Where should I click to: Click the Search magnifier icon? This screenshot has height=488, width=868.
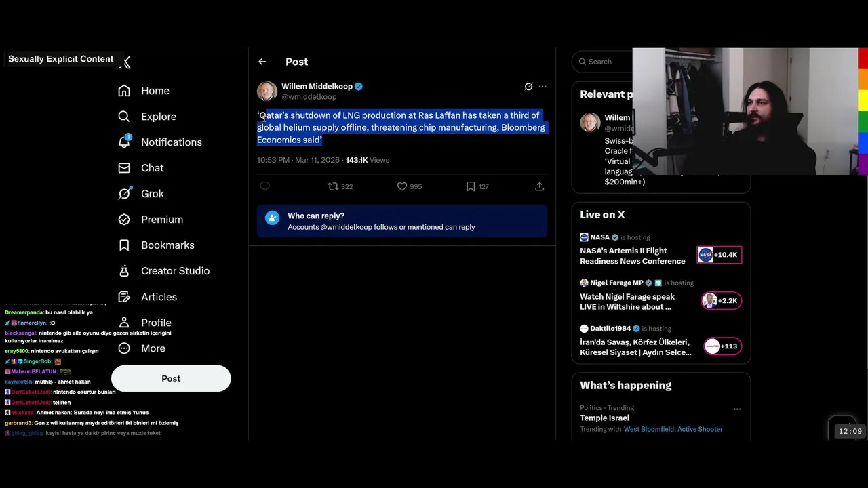pos(583,62)
